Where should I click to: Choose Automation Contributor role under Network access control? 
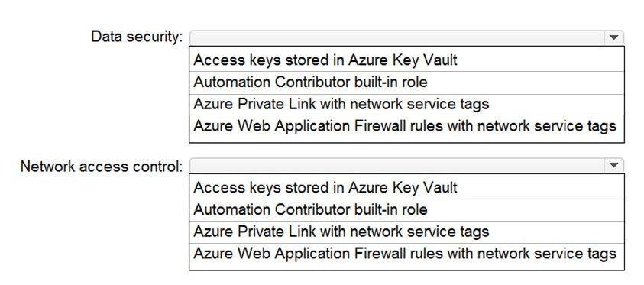pos(406,210)
